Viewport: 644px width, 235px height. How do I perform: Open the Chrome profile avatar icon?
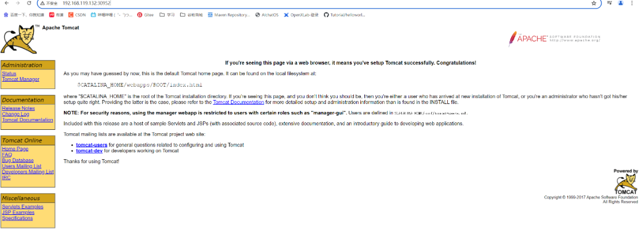pyautogui.click(x=620, y=3)
